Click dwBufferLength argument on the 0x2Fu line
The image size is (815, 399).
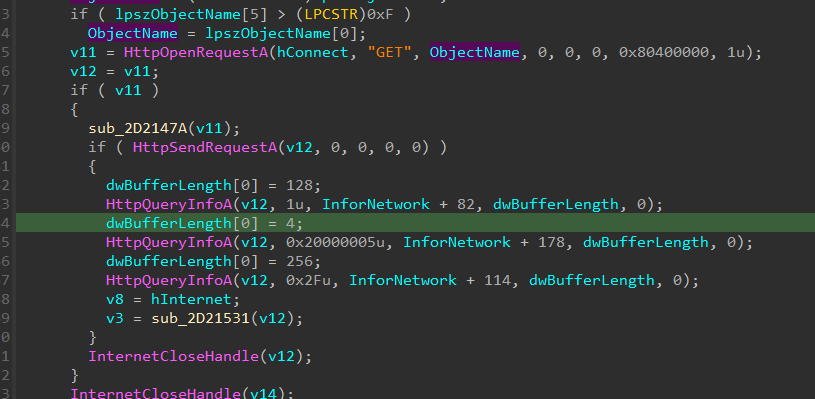coord(592,280)
